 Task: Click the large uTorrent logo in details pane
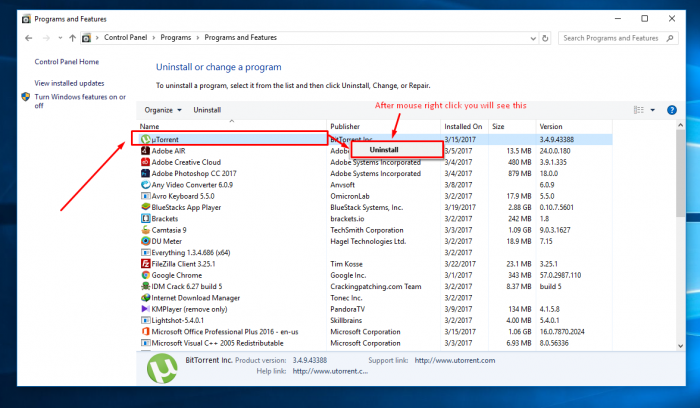click(162, 368)
